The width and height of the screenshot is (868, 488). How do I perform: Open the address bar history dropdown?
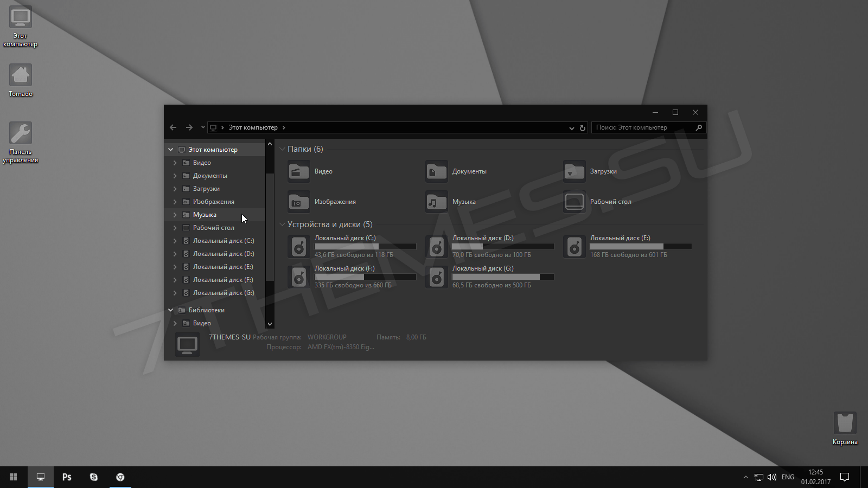click(x=571, y=128)
